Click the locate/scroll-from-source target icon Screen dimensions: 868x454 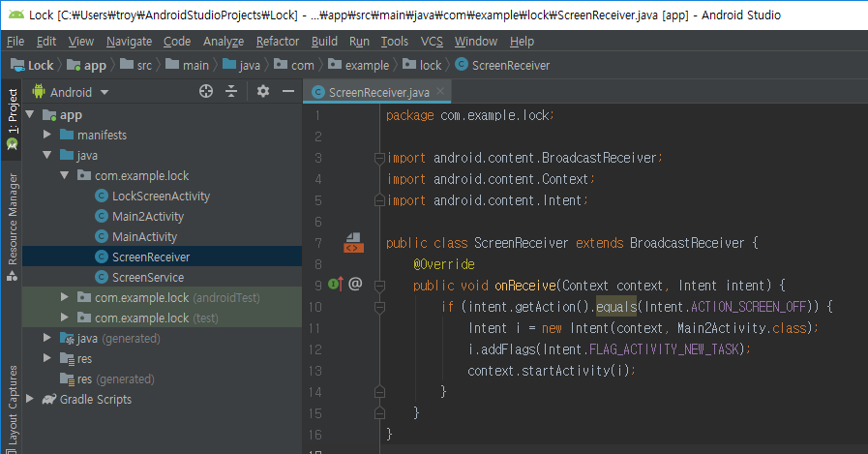point(206,91)
